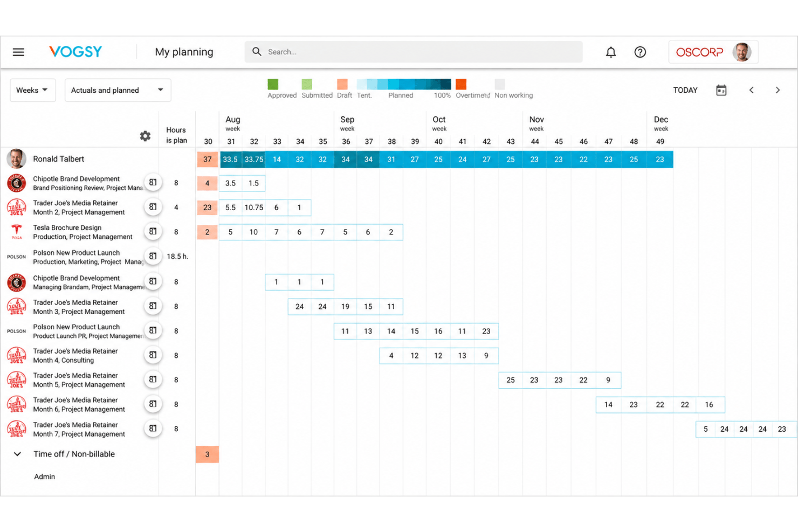Image resolution: width=798 pixels, height=532 pixels.
Task: Click week 44 column header
Action: tap(535, 142)
